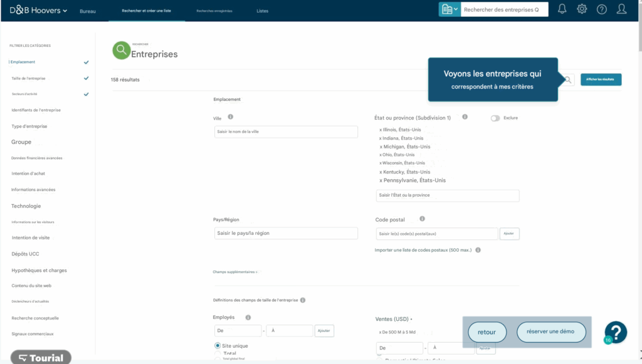Open the notifications bell icon

pyautogui.click(x=562, y=9)
